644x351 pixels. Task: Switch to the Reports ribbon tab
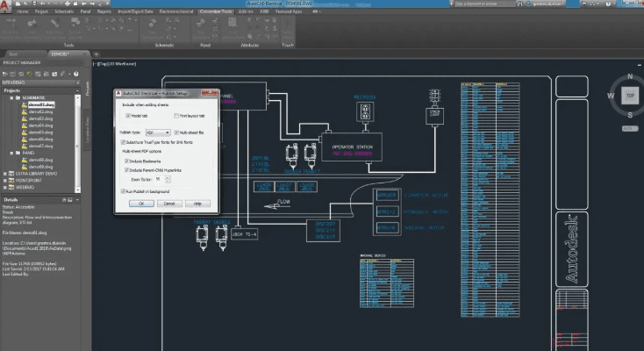[x=104, y=13]
